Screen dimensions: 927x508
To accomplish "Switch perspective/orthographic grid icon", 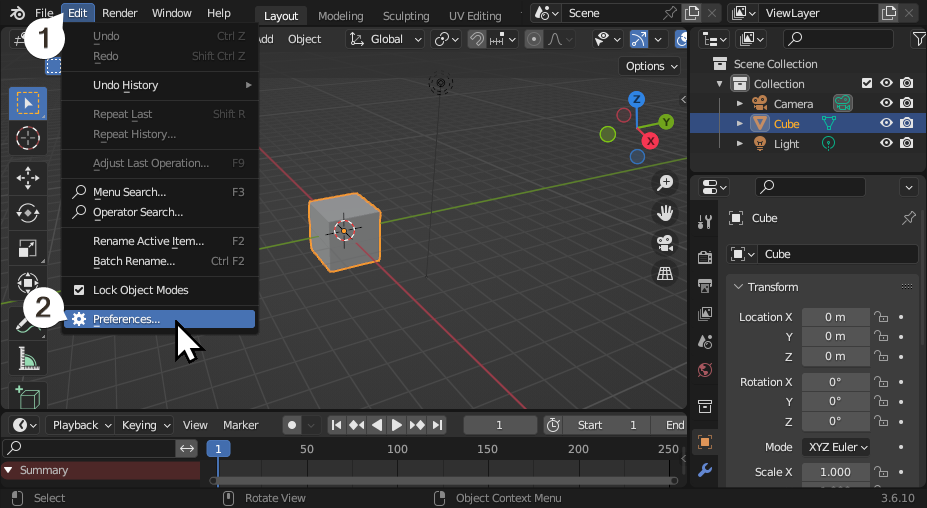I will coord(664,273).
